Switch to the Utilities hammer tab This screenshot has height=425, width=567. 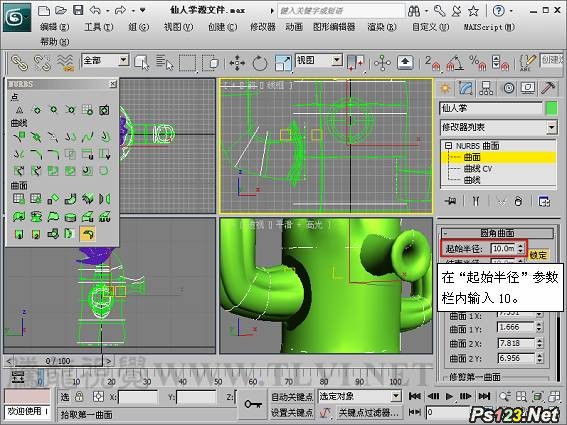click(x=548, y=88)
